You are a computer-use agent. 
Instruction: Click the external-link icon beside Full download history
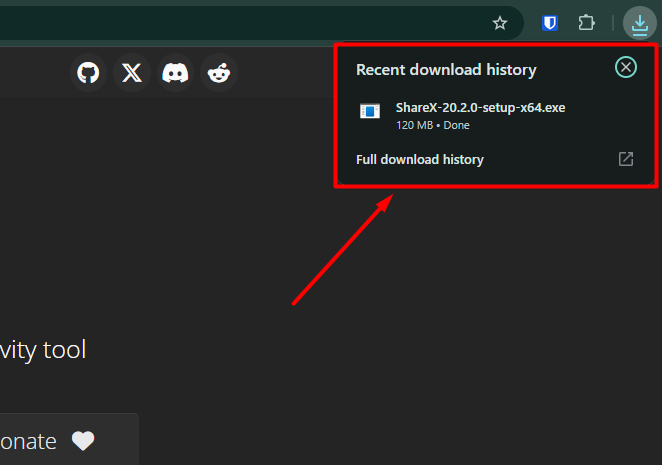[626, 159]
